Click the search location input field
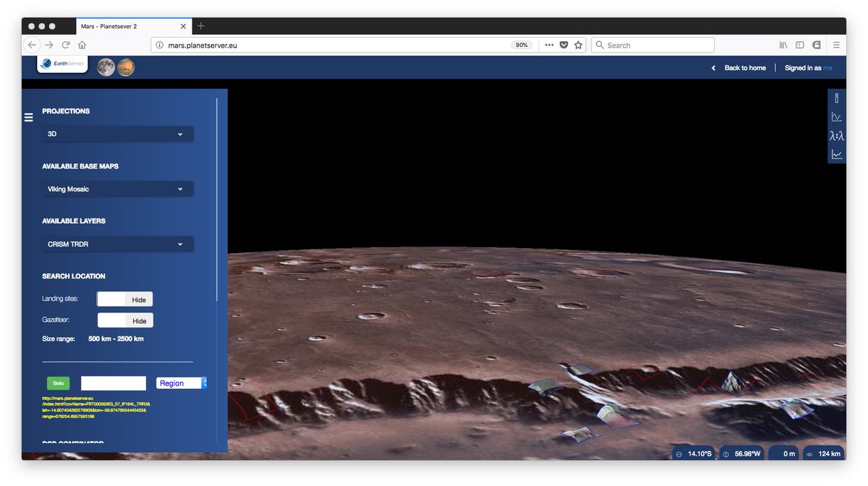The image size is (868, 486). click(113, 383)
